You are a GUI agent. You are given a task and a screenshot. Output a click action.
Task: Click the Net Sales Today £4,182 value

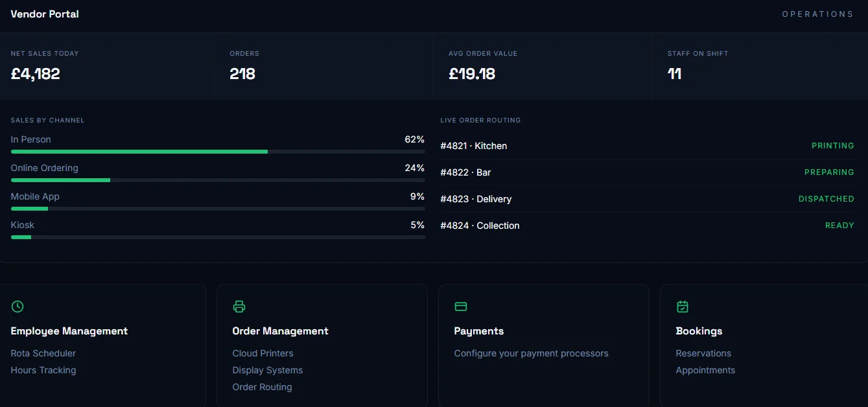[36, 74]
